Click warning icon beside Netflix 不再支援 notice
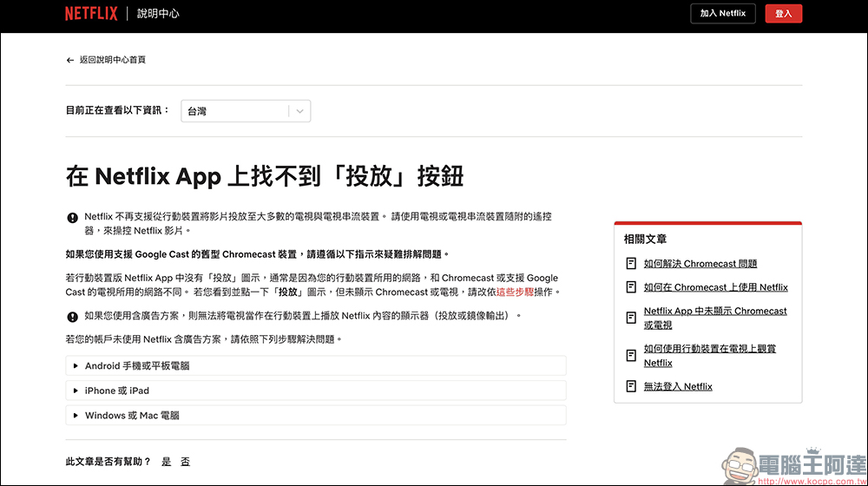 73,218
